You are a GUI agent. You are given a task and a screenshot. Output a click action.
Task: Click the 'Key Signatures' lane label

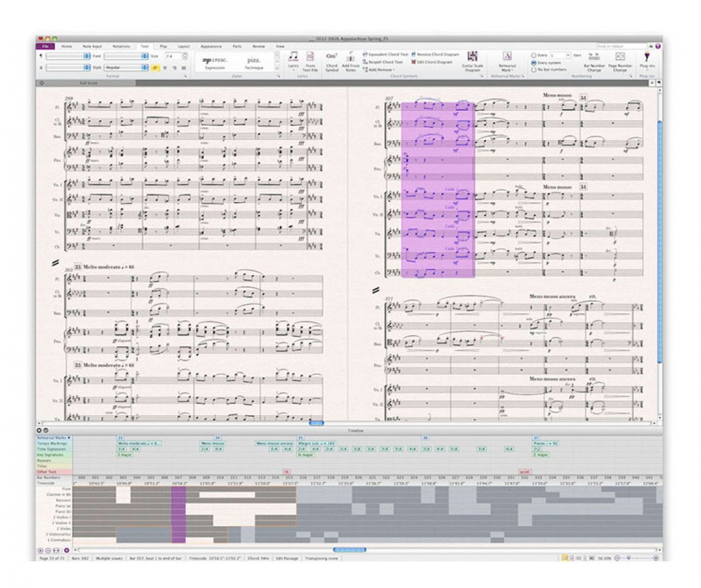51,454
